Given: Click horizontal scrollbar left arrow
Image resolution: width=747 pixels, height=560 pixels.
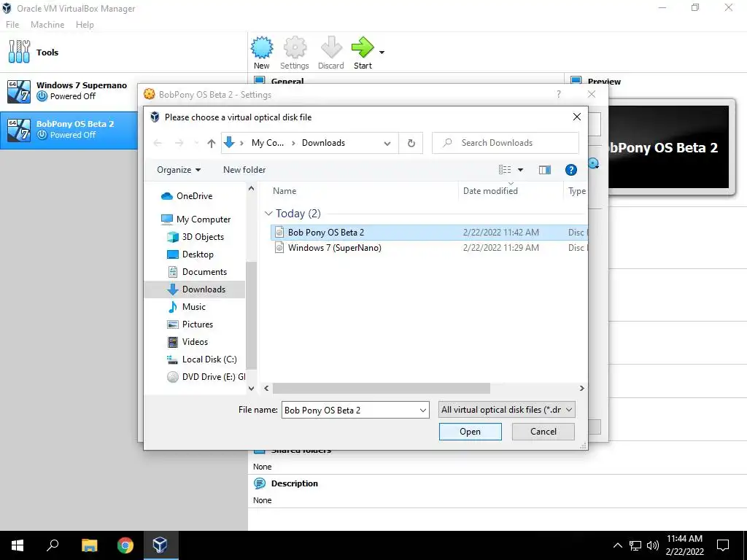Looking at the screenshot, I should [x=266, y=389].
